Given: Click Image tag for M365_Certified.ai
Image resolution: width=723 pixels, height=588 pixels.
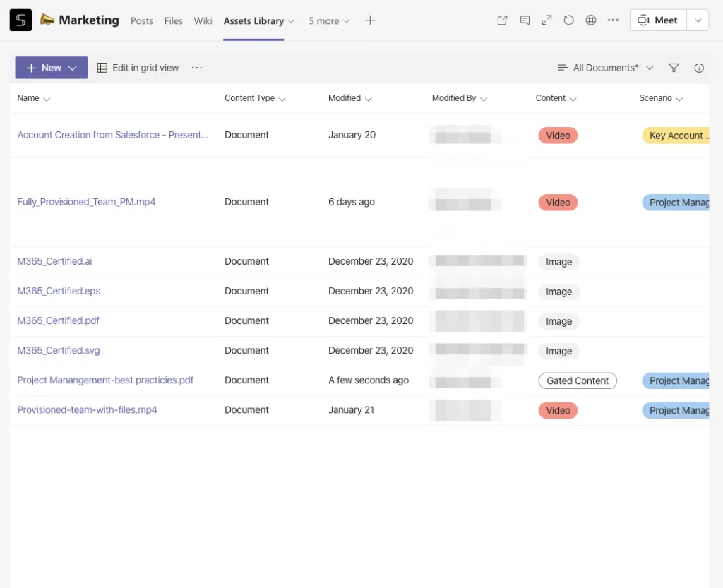Looking at the screenshot, I should 559,262.
